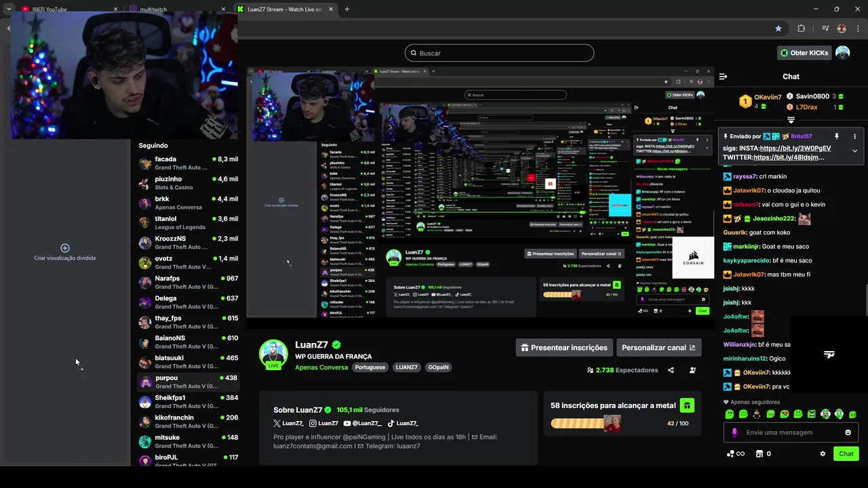Screen dimensions: 868x488
Task: Open @LuanZ7__ YouTube channel link
Action: (363, 424)
